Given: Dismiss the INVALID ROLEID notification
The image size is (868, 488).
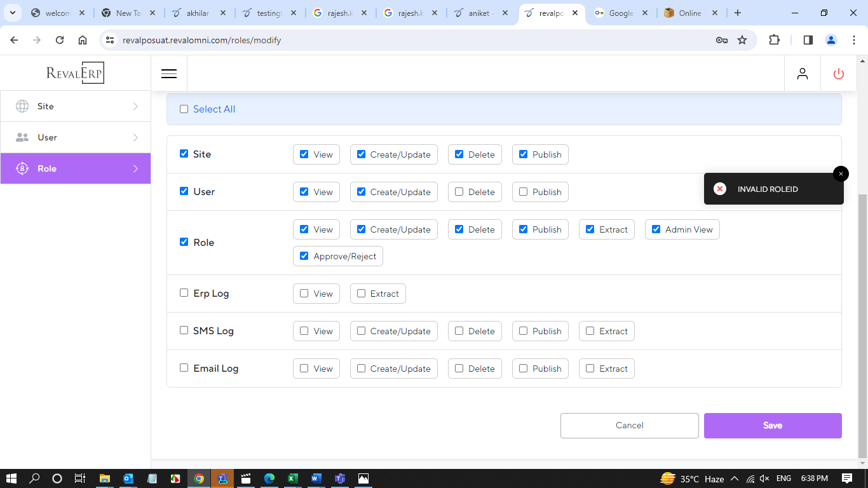Looking at the screenshot, I should [841, 173].
